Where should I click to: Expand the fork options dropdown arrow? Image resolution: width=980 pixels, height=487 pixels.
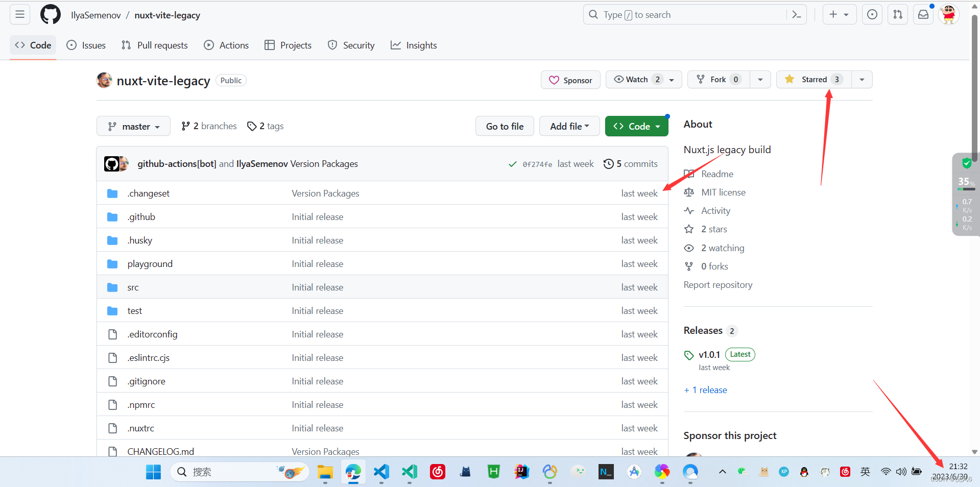pyautogui.click(x=760, y=80)
